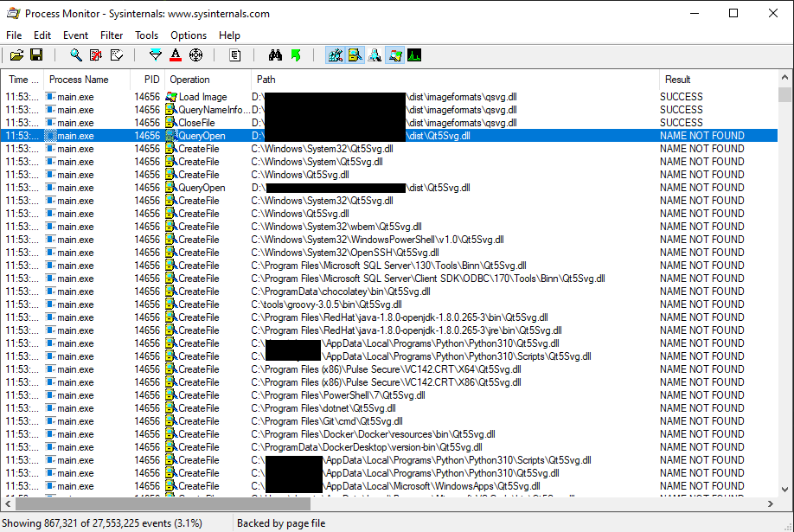The height and width of the screenshot is (532, 794).
Task: Select the RedHat java jre\bin\Qt5Svg.dll row
Action: 389,330
